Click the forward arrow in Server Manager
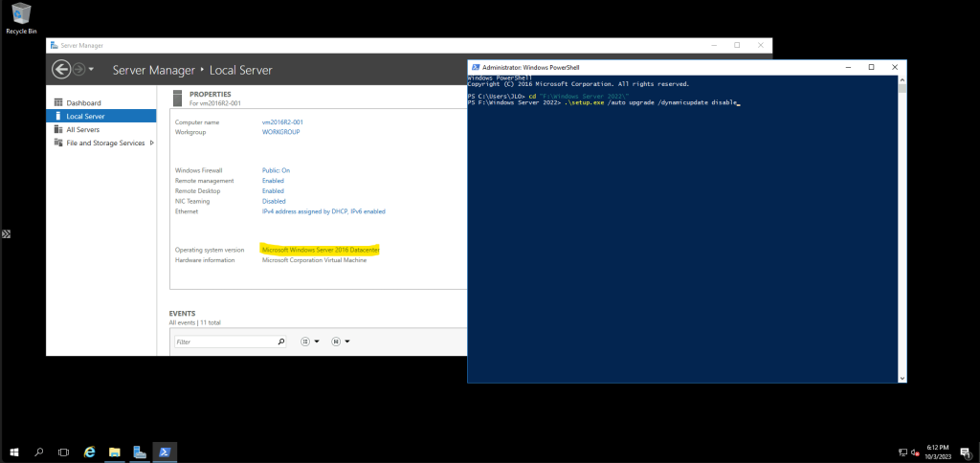This screenshot has width=980, height=463. 78,70
